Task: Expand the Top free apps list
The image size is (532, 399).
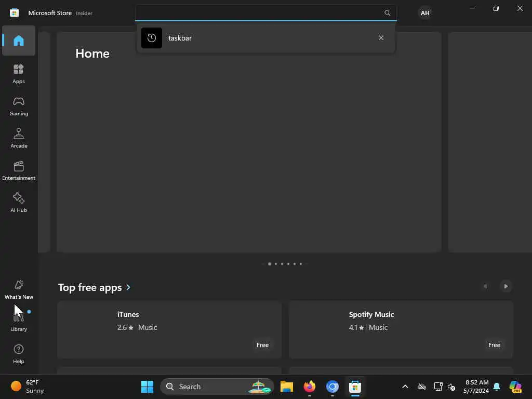Action: (x=128, y=287)
